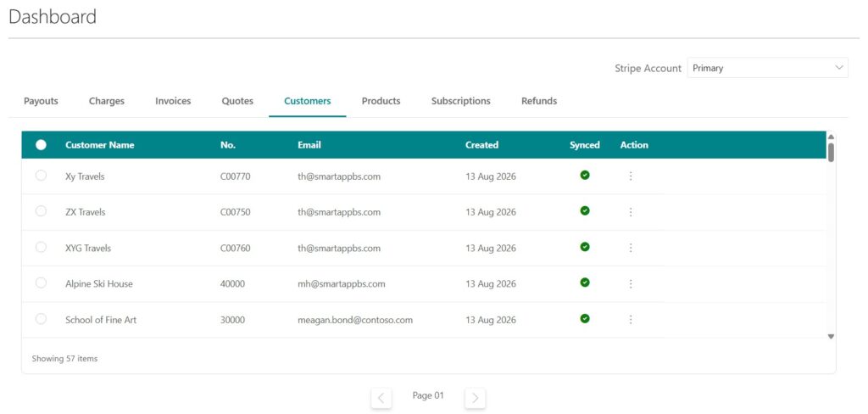Select the Xy Travels row radio
868x414 pixels.
point(41,176)
